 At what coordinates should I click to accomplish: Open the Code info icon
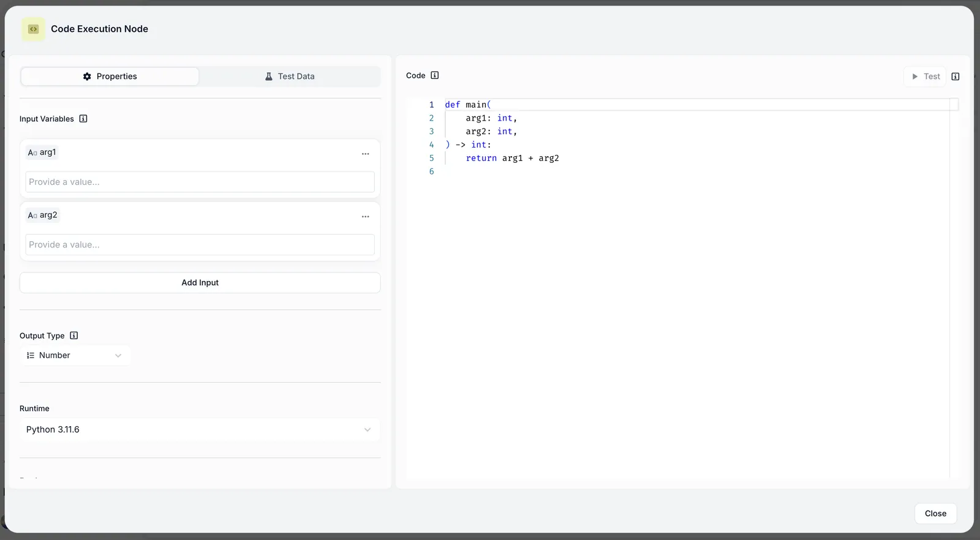click(435, 75)
